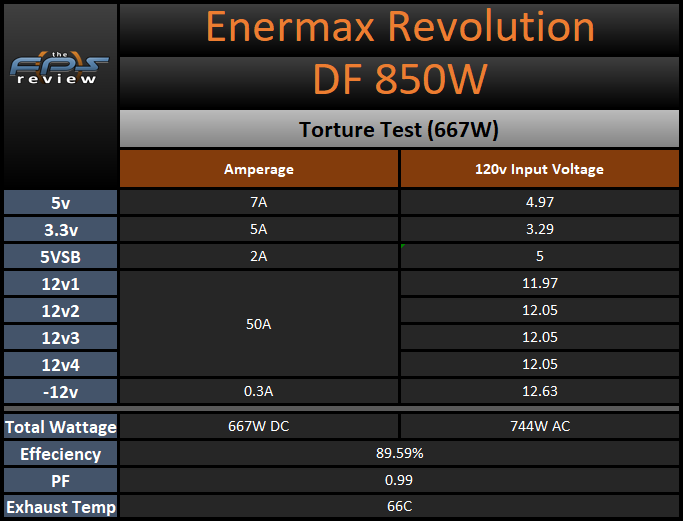683x521 pixels.
Task: Click the '0.99' power factor value
Action: coord(399,480)
